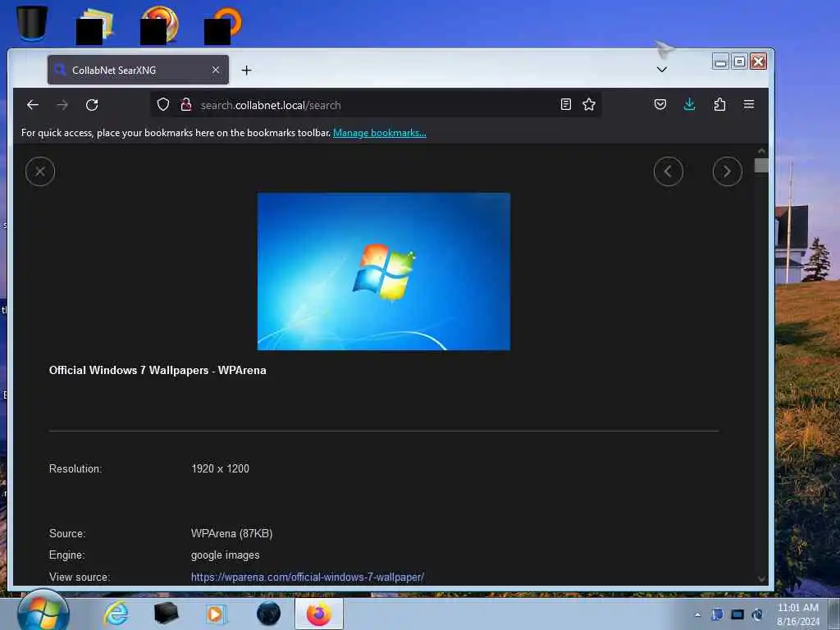Close the image detail view

point(40,171)
